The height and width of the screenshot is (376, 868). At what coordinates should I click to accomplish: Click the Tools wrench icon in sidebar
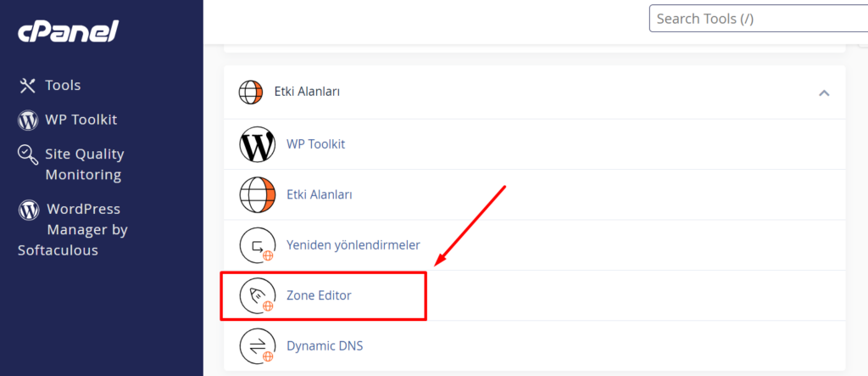point(28,86)
